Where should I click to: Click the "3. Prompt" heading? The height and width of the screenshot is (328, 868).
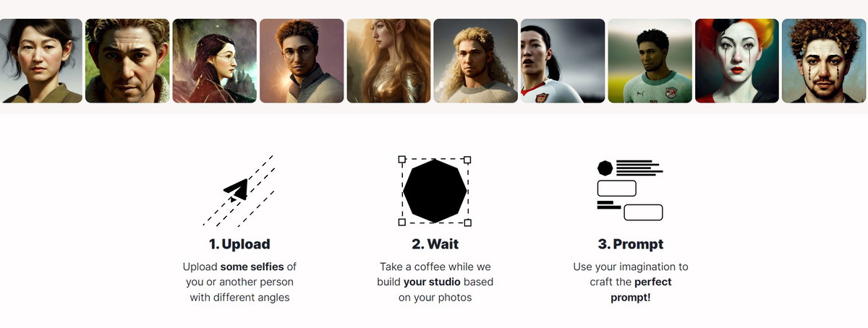click(x=631, y=244)
